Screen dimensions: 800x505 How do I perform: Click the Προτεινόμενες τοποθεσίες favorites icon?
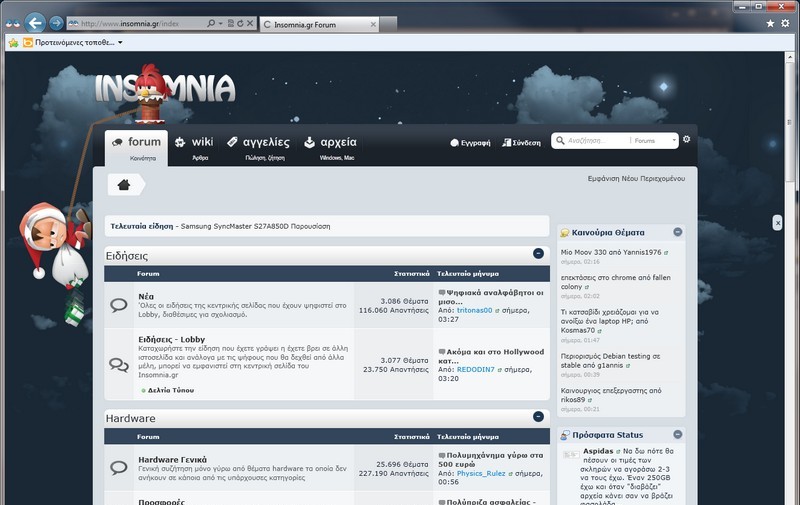pos(28,42)
